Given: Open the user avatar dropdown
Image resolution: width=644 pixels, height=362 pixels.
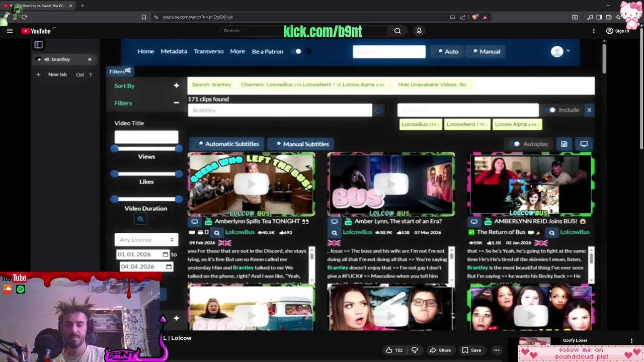Looking at the screenshot, I should click(559, 51).
